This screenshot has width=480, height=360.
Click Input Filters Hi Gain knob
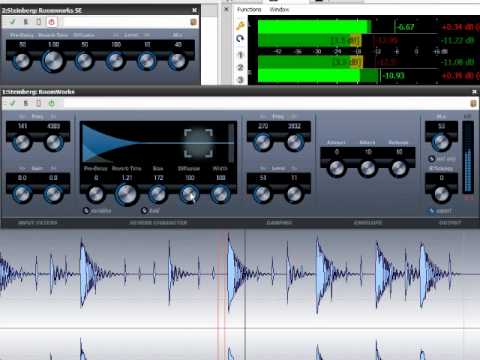pyautogui.click(x=53, y=194)
